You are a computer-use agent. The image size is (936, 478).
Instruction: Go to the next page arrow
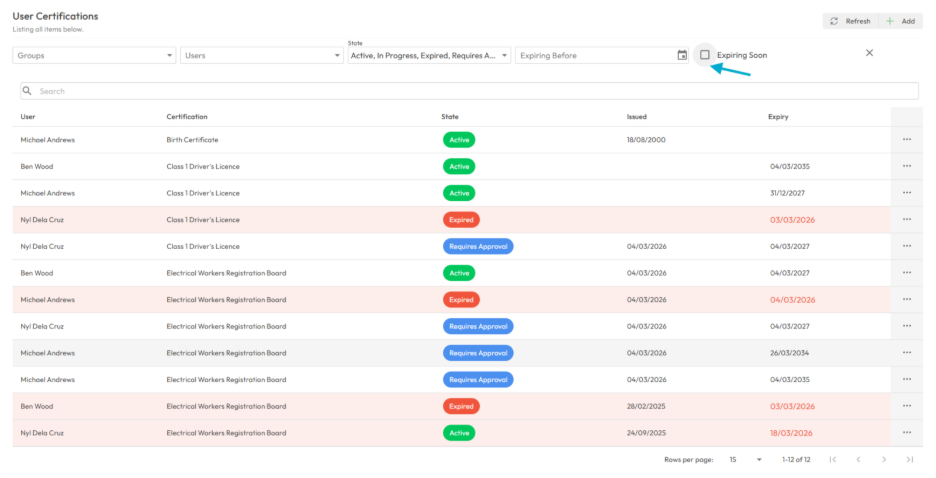coord(884,459)
